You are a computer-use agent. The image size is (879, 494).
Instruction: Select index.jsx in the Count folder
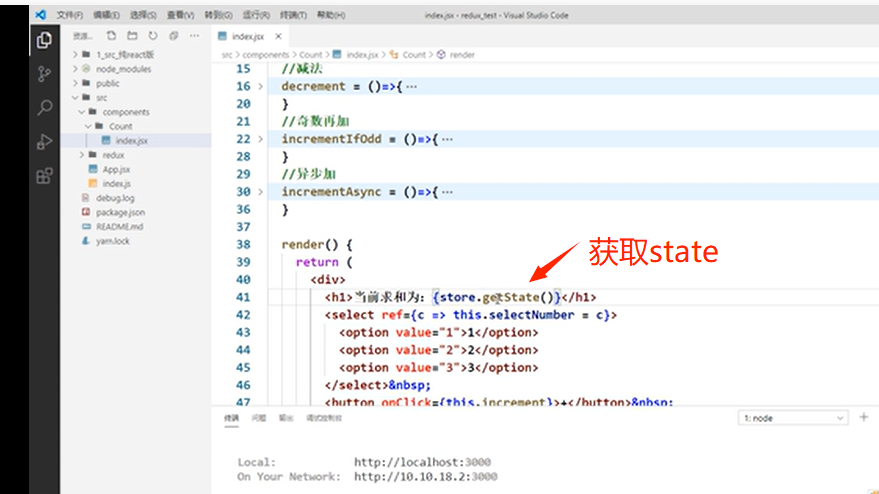[x=132, y=141]
